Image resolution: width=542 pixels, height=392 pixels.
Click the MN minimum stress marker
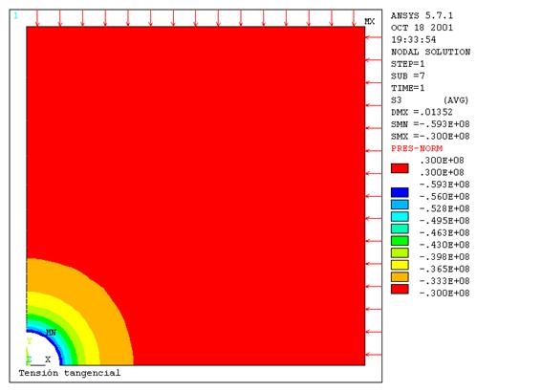[51, 333]
